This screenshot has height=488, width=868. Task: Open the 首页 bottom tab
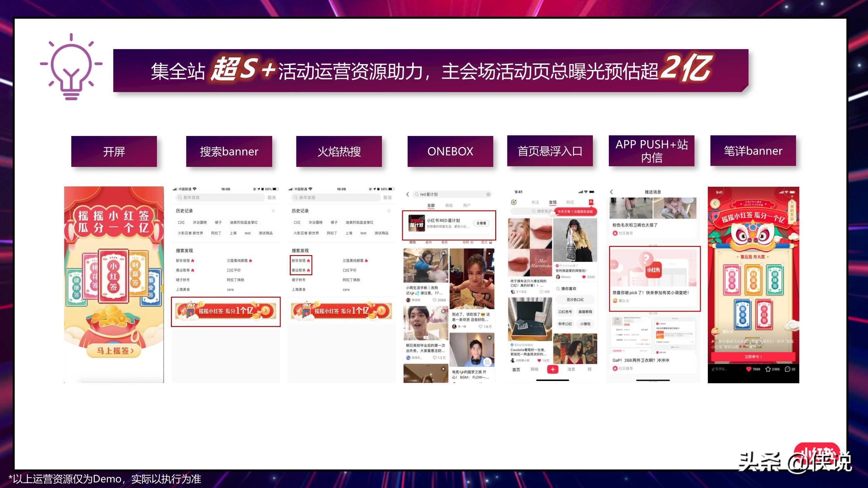516,370
